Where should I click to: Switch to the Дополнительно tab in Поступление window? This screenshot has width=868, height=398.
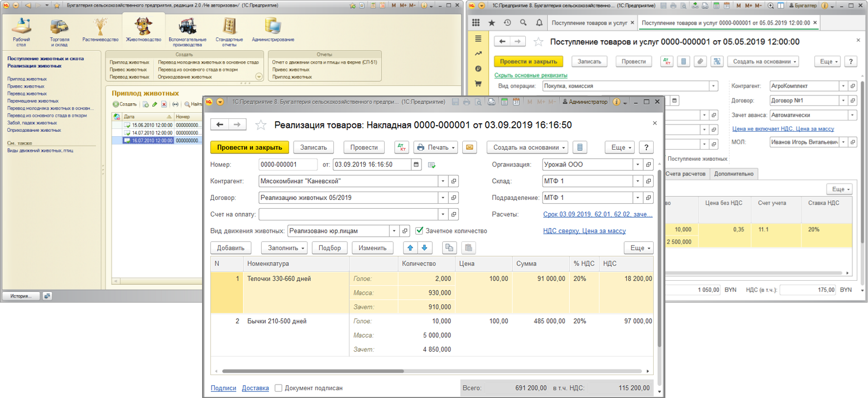[x=734, y=174]
